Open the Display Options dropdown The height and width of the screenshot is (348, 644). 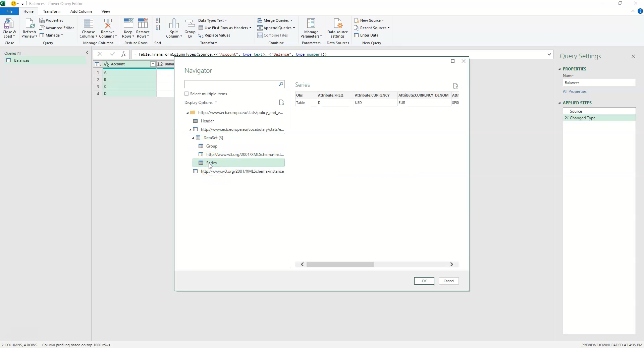click(201, 103)
